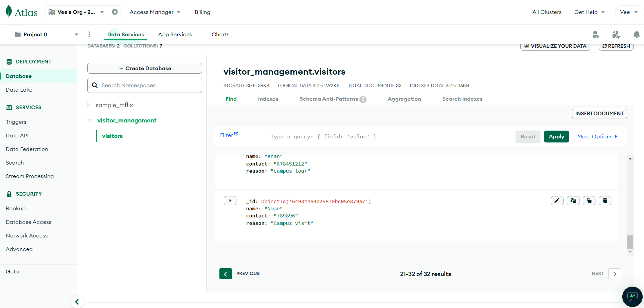Open the project options three-dot menu
The image size is (644, 308).
click(x=89, y=34)
